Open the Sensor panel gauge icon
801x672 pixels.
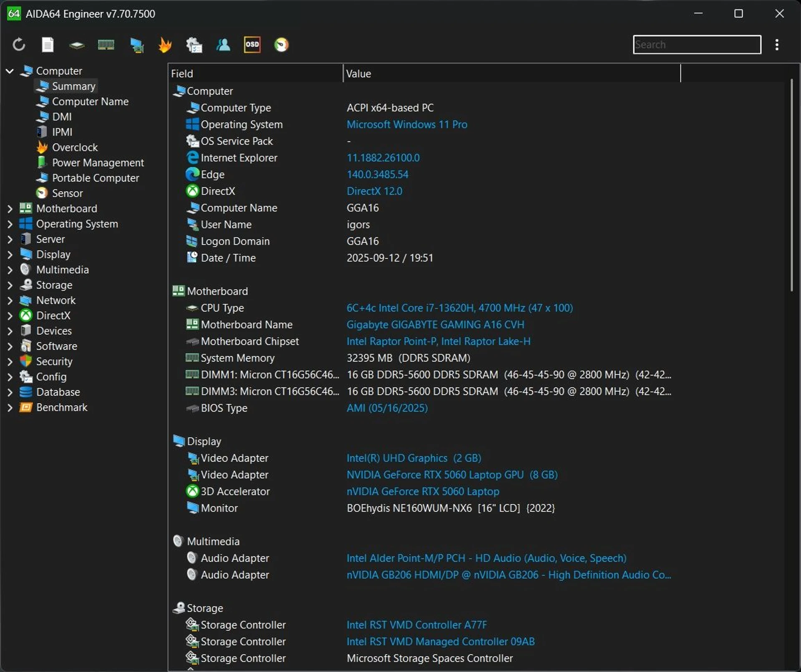[x=281, y=45]
